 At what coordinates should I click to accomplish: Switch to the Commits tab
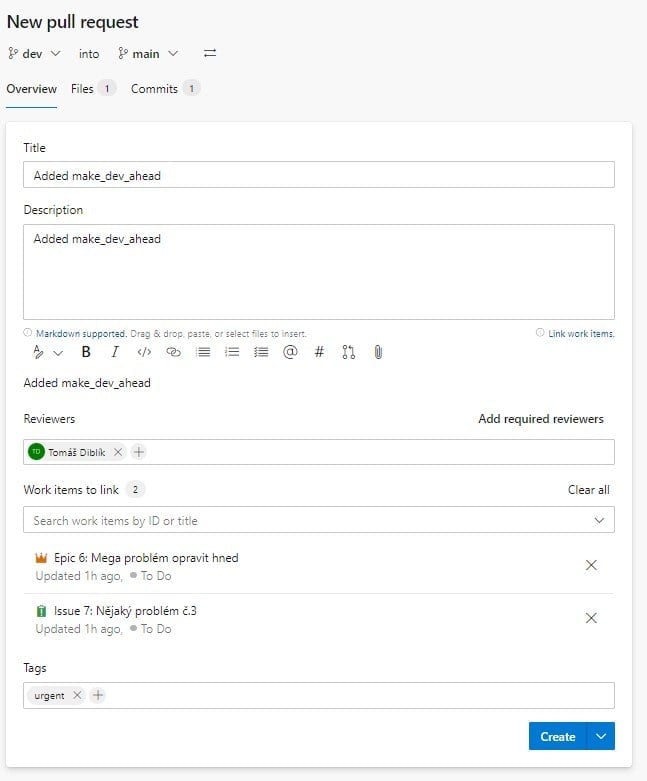click(x=165, y=89)
